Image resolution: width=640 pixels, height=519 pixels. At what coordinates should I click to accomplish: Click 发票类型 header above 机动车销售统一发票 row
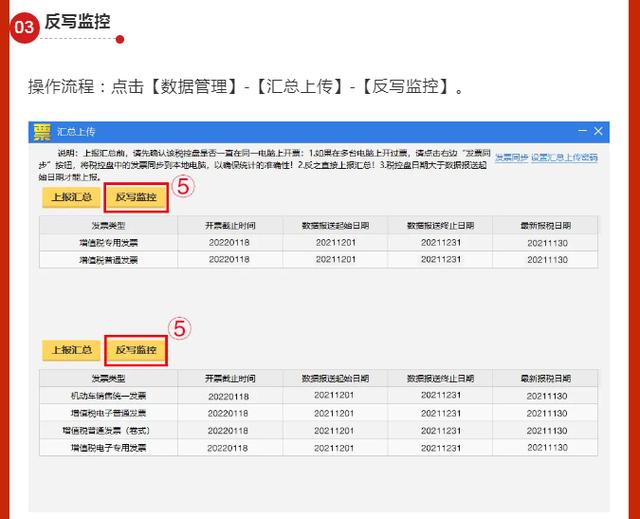(x=109, y=379)
